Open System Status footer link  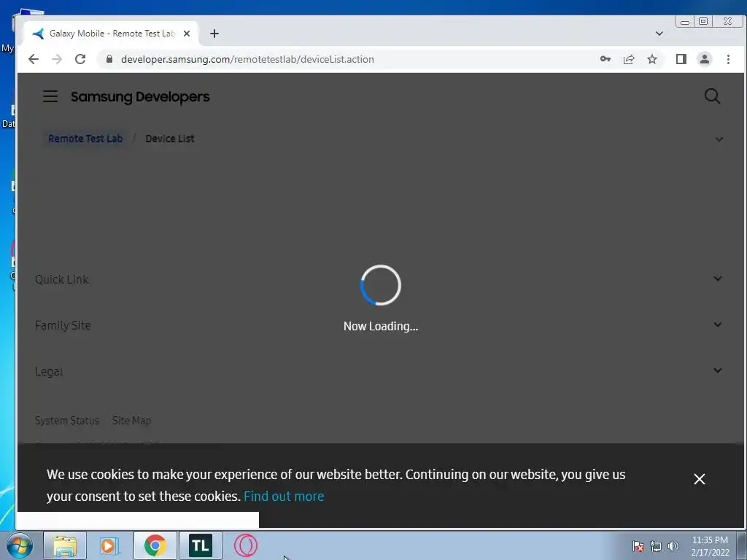point(67,421)
